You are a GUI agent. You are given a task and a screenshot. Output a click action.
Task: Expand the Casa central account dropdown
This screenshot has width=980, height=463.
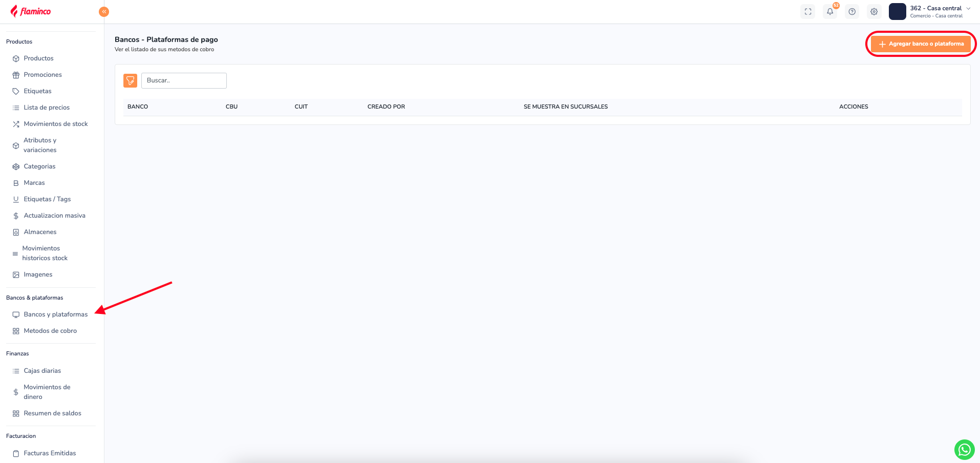click(x=968, y=9)
